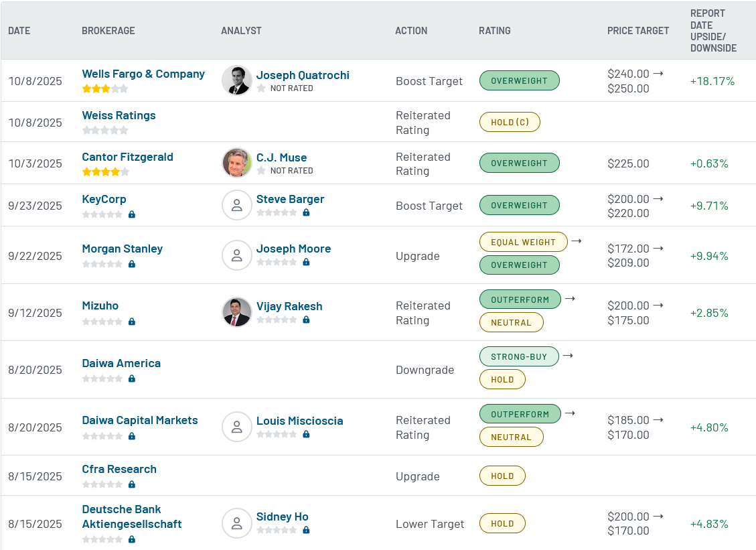Click Daiwa America's Strong-Buy rating badge
Image resolution: width=756 pixels, height=550 pixels.
point(519,356)
